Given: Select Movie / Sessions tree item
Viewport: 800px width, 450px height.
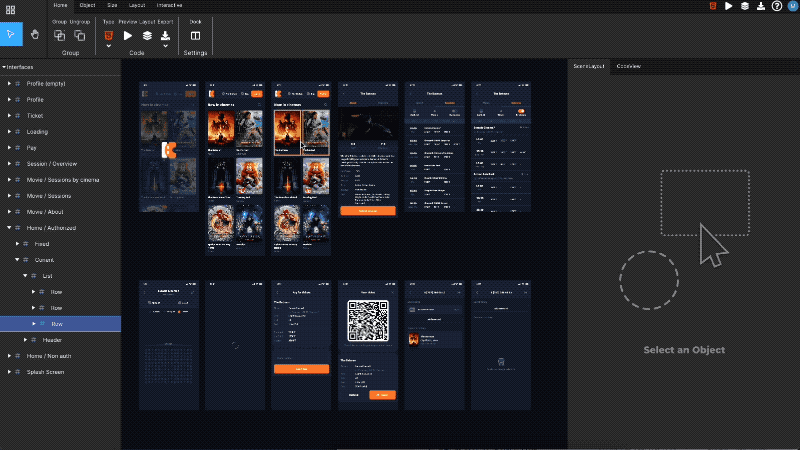Looking at the screenshot, I should pyautogui.click(x=49, y=196).
